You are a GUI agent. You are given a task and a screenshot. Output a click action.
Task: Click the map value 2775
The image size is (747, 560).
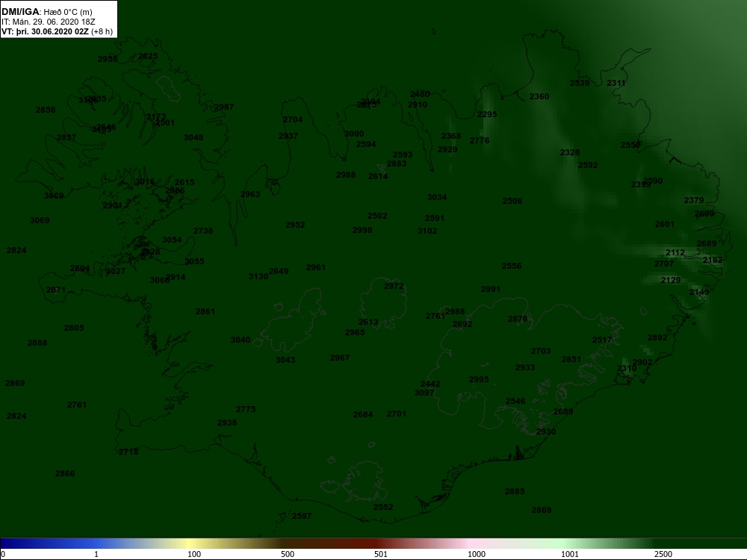[x=246, y=409]
